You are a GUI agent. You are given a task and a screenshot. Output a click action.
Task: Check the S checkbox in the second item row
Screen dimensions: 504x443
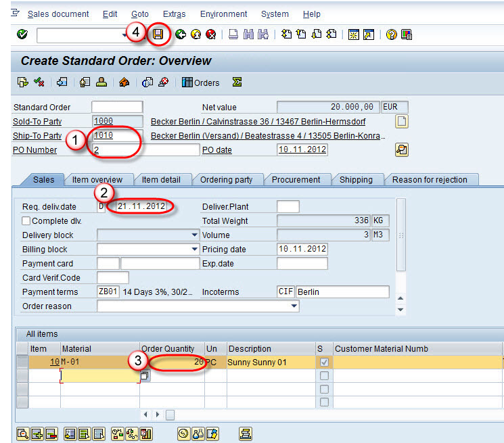coord(324,375)
